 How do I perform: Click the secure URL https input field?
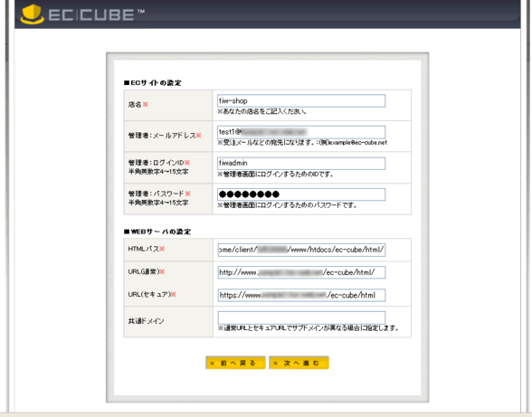point(301,295)
